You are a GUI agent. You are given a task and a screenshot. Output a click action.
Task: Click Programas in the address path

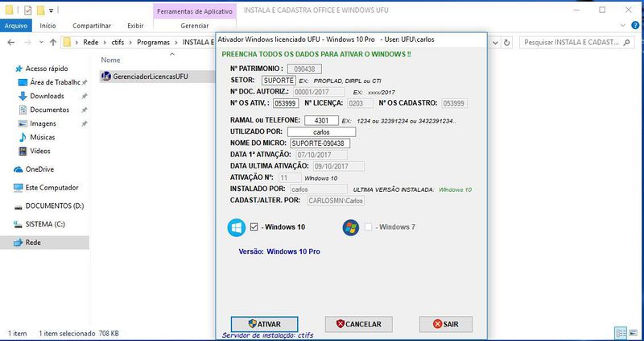coord(153,43)
